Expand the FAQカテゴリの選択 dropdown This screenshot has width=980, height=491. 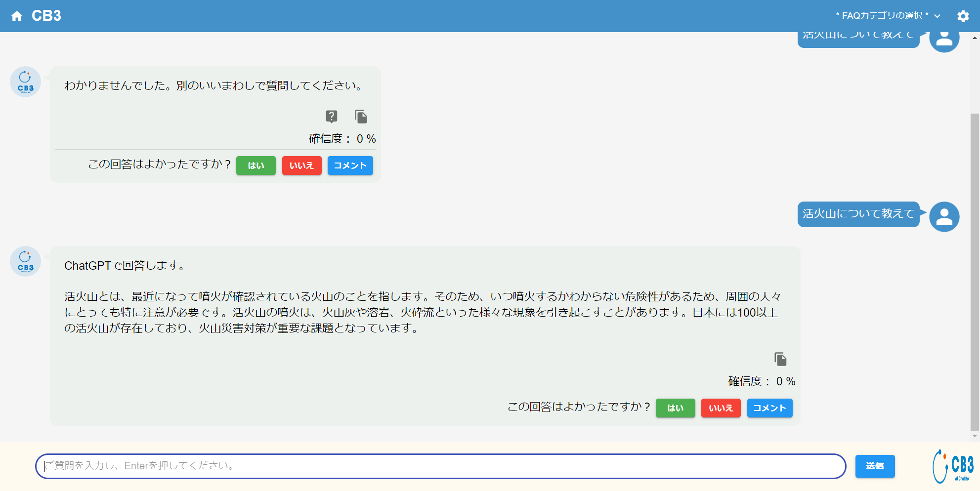coord(882,16)
